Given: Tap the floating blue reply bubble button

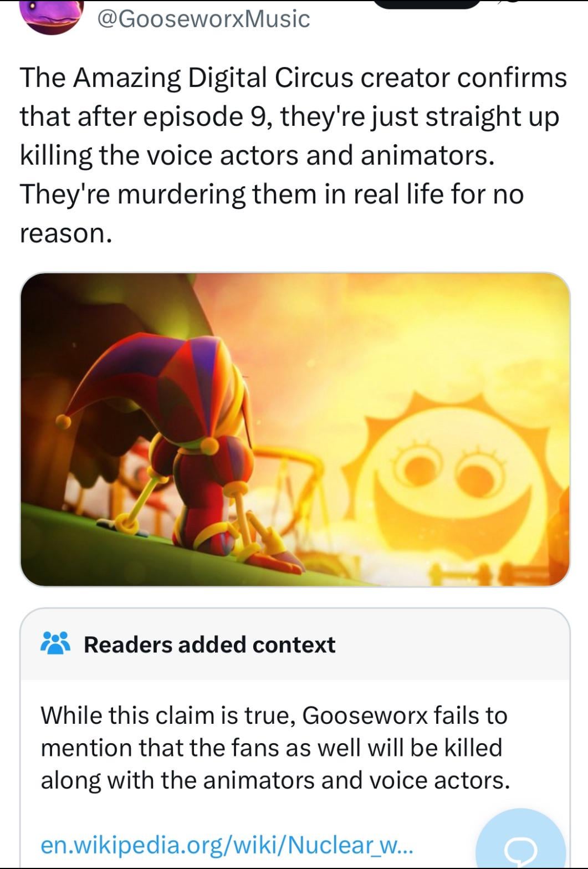Looking at the screenshot, I should pyautogui.click(x=521, y=840).
